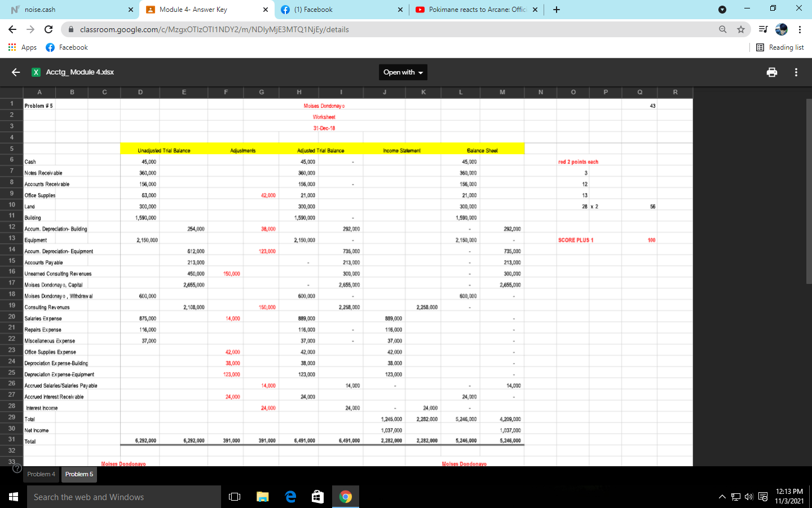The height and width of the screenshot is (508, 812).
Task: Click the Consulting Revenues row label
Action: 47,307
